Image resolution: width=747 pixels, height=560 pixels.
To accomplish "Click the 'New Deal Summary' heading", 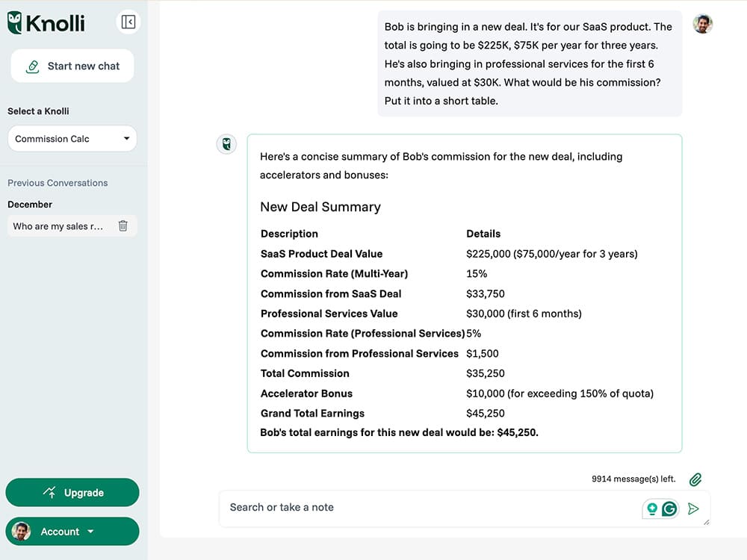I will 320,208.
